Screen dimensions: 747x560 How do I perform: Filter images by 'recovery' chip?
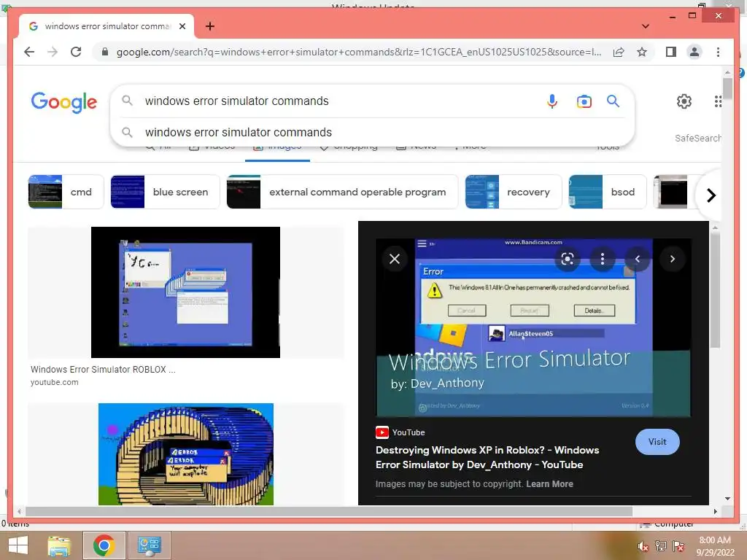[514, 192]
